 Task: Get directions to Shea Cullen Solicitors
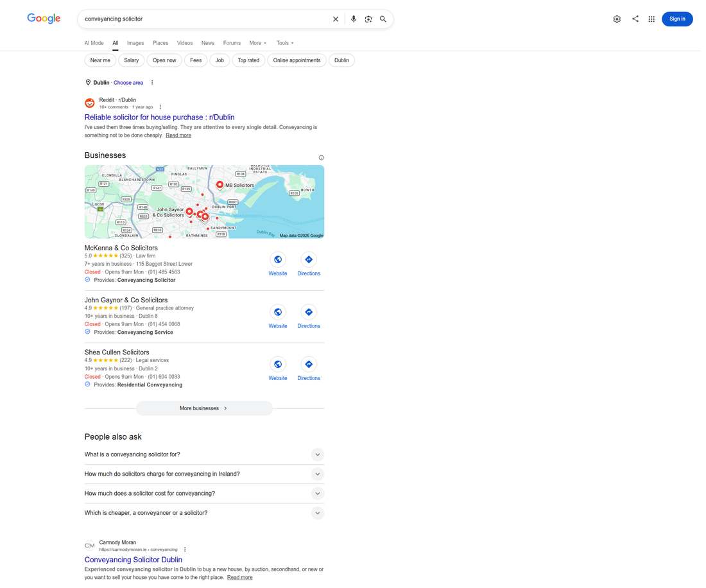point(309,364)
